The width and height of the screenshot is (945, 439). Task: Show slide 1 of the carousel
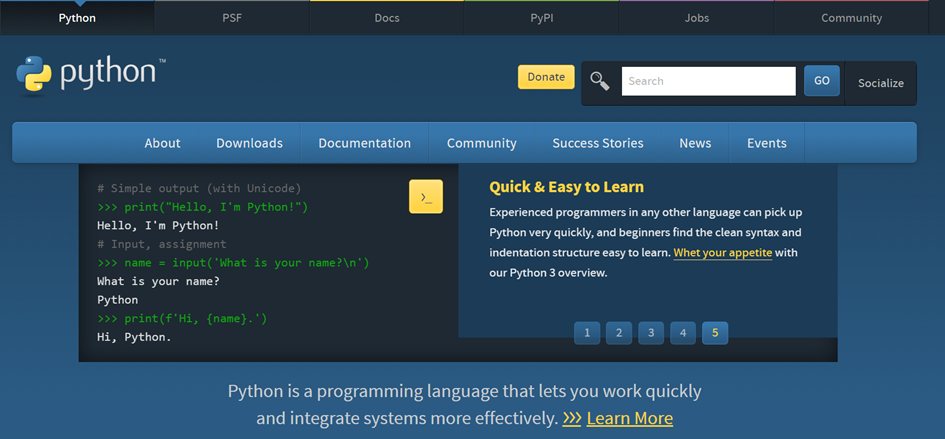point(587,333)
